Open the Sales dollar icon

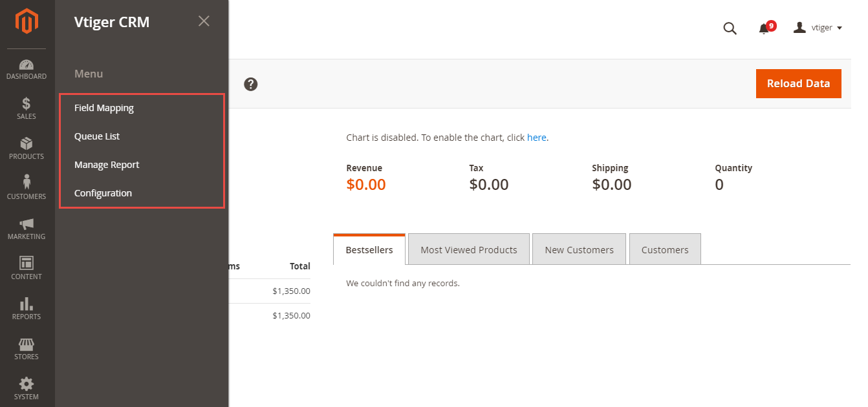27,104
